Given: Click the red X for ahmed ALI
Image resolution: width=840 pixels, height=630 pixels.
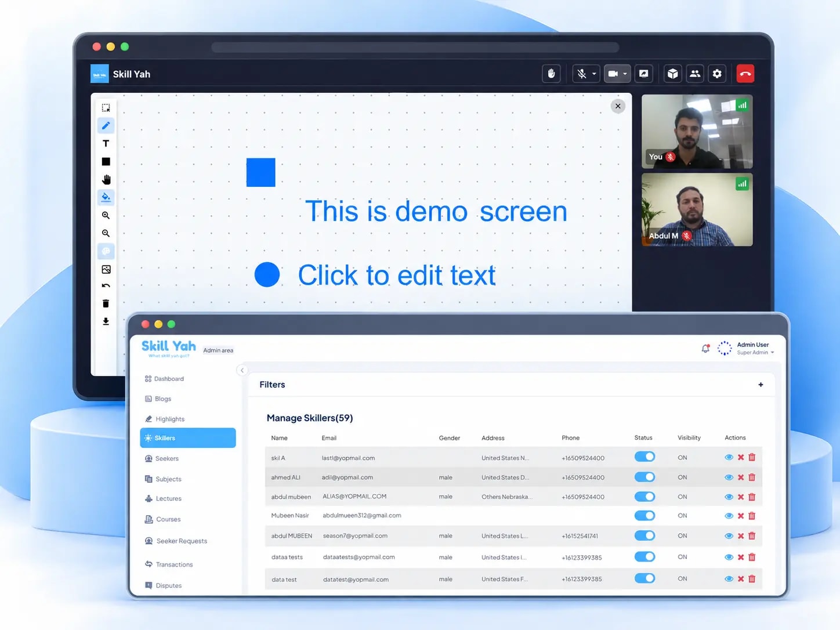Looking at the screenshot, I should click(x=741, y=477).
